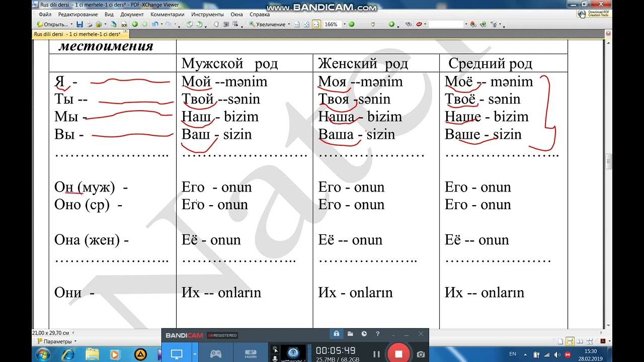Stop the Bandicam recording with red button
Viewport: 644px width, 362px height.
point(398,354)
